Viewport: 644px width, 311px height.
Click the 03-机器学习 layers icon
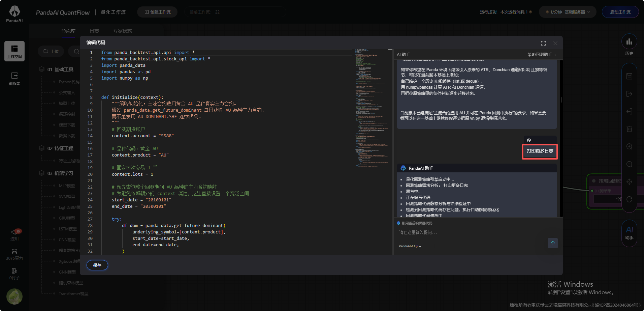tap(41, 173)
